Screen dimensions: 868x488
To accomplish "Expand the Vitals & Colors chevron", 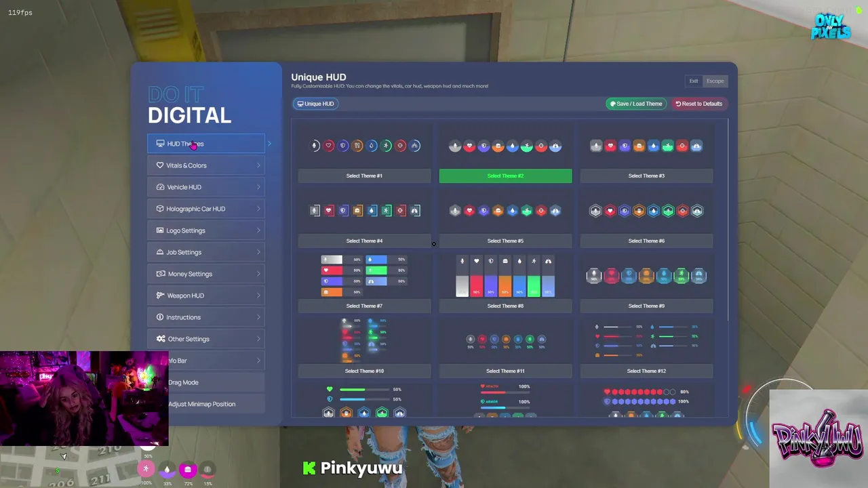I will (x=258, y=165).
